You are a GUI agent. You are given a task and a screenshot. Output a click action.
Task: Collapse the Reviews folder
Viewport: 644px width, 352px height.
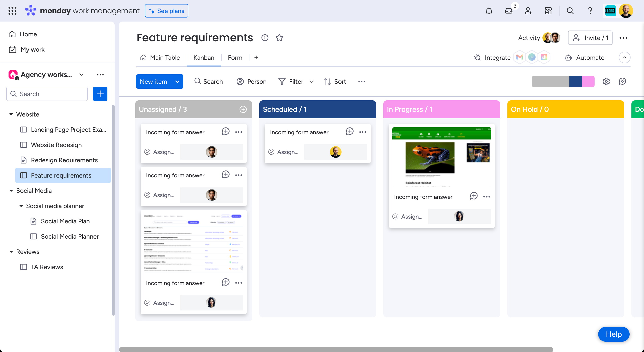pos(11,252)
